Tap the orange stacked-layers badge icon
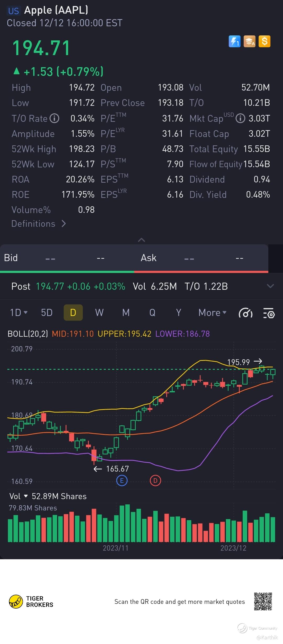The height and width of the screenshot is (644, 283). pyautogui.click(x=249, y=41)
